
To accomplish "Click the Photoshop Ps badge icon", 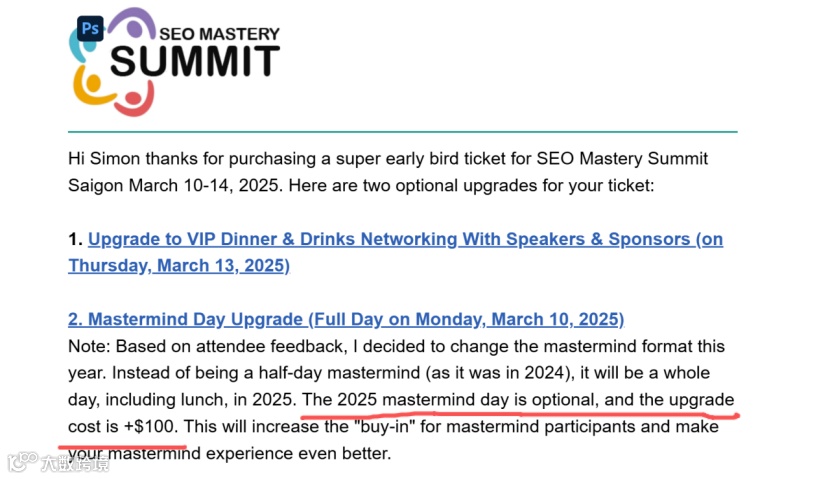I will click(x=90, y=28).
